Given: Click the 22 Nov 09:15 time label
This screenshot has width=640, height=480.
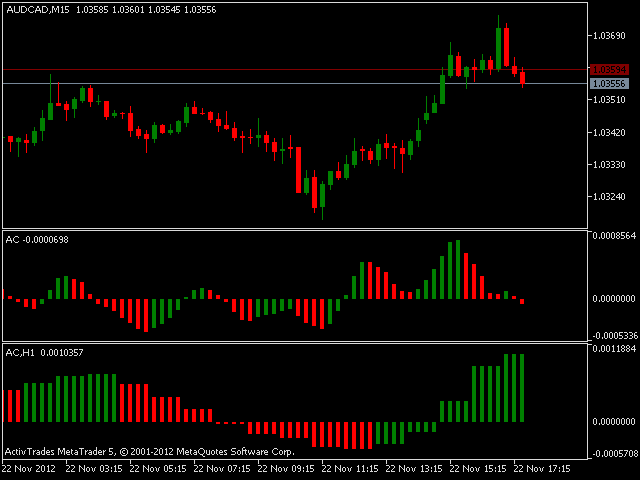Looking at the screenshot, I should click(286, 469).
